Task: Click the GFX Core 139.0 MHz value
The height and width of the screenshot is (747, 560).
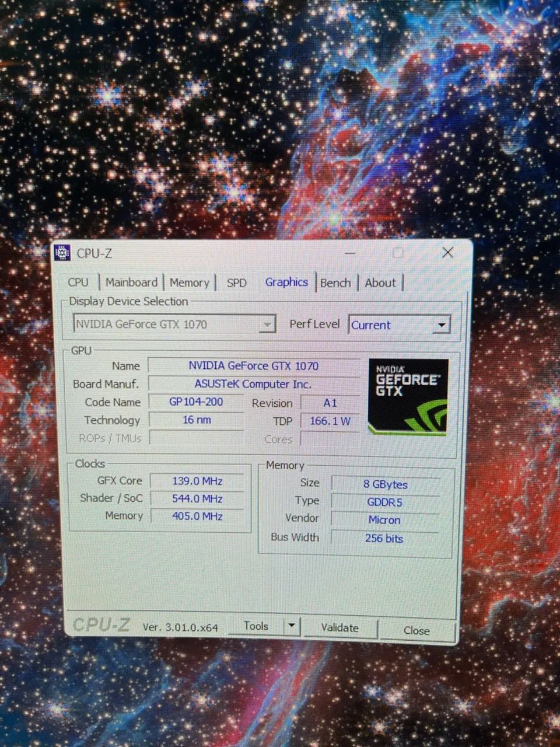Action: point(197,481)
